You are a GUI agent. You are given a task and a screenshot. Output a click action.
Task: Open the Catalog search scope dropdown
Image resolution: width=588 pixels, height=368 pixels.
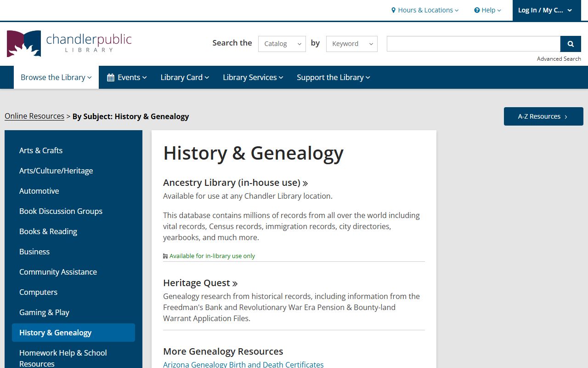[282, 44]
